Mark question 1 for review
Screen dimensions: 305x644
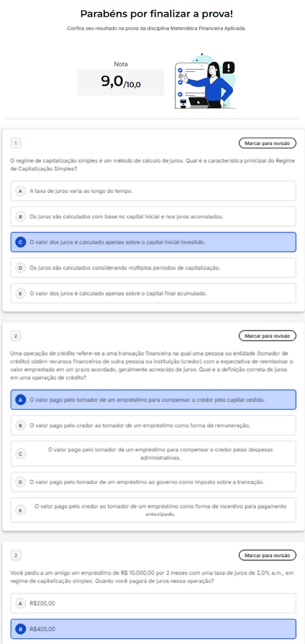[267, 143]
